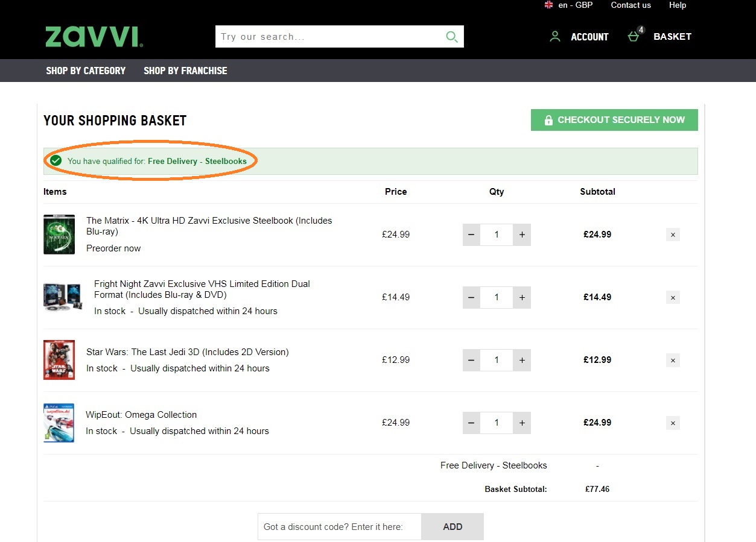The image size is (756, 542).
Task: Click the search magnifier icon
Action: pyautogui.click(x=451, y=37)
